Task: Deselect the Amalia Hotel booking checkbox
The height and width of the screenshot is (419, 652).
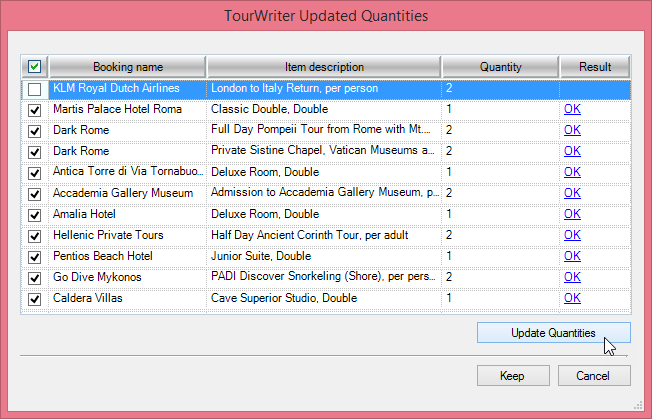Action: pyautogui.click(x=34, y=215)
